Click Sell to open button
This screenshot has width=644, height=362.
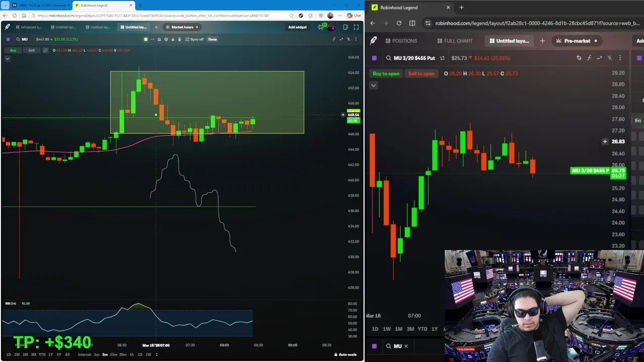pyautogui.click(x=421, y=73)
